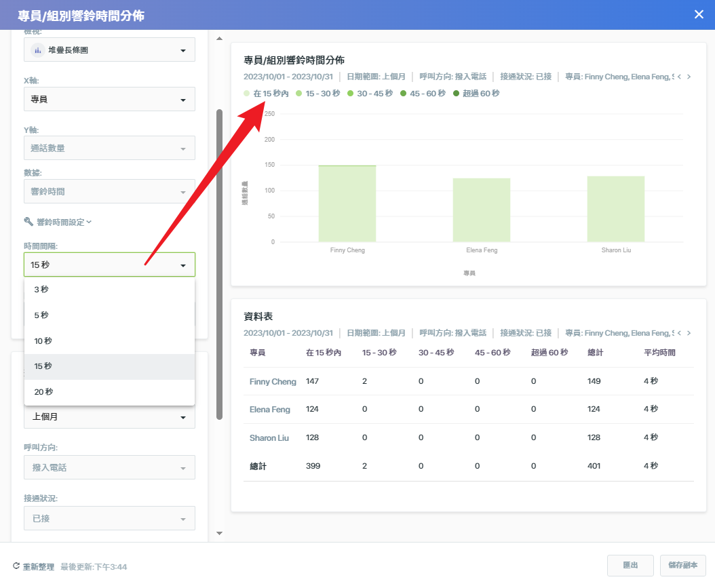
Task: Click Finny Cheng's 147 cell
Action: point(312,381)
